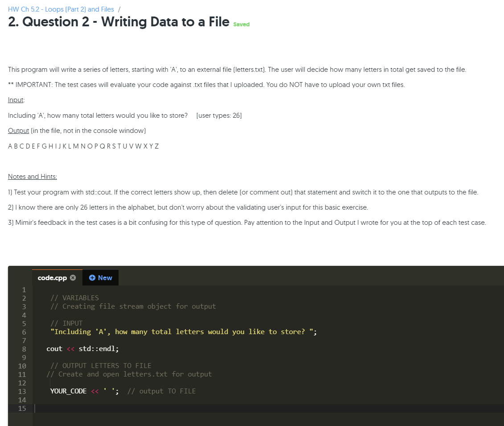Click line number 8 in the gutter
This screenshot has width=504, height=426.
24,349
